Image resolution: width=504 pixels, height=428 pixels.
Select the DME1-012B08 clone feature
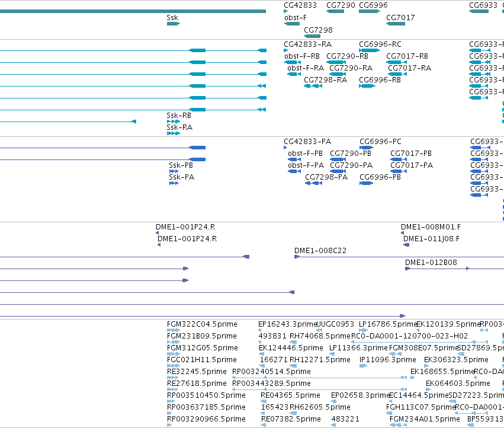454,269
